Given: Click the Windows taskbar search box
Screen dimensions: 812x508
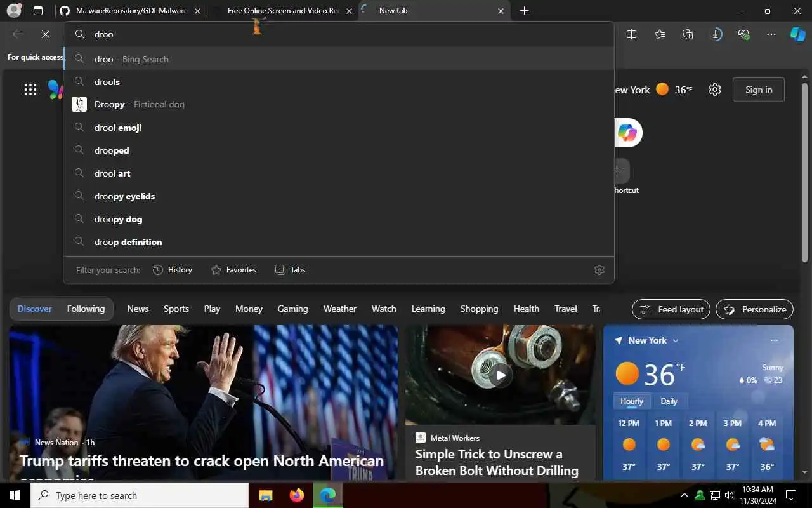Looking at the screenshot, I should click(x=140, y=495).
